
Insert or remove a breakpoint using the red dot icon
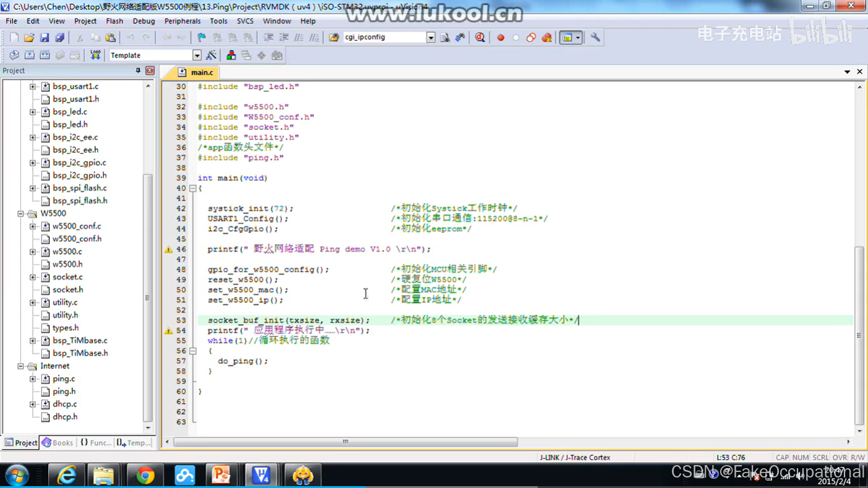501,38
